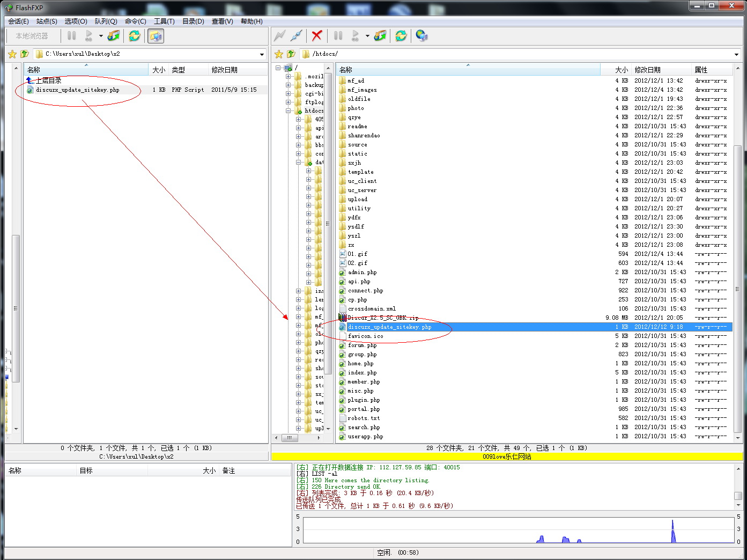Open the remote Go button dropdown arrow
This screenshot has height=560, width=747.
coord(367,36)
